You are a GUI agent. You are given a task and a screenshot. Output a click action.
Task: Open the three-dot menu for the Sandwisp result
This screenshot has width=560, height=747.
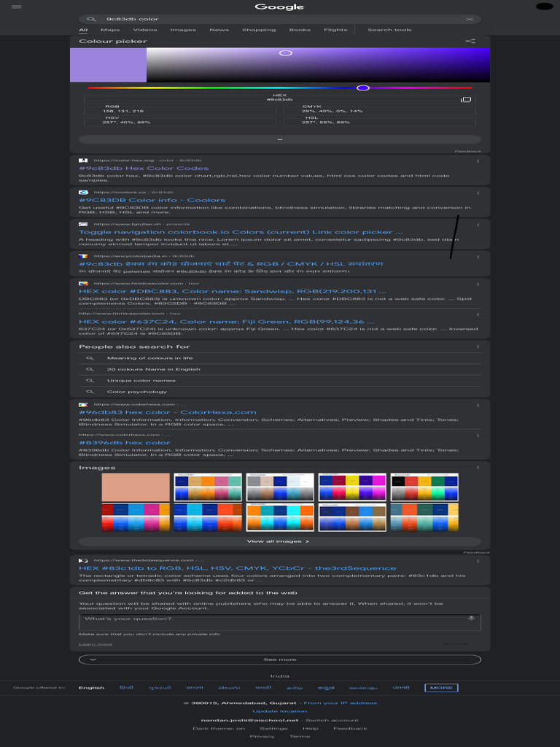pyautogui.click(x=478, y=284)
